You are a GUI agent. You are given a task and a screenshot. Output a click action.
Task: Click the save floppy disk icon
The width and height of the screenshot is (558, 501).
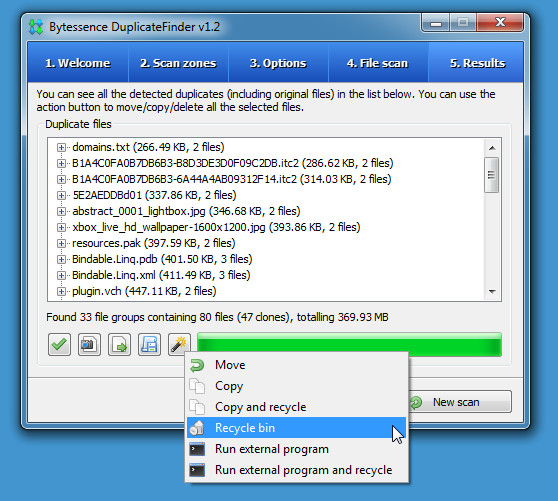click(x=149, y=344)
